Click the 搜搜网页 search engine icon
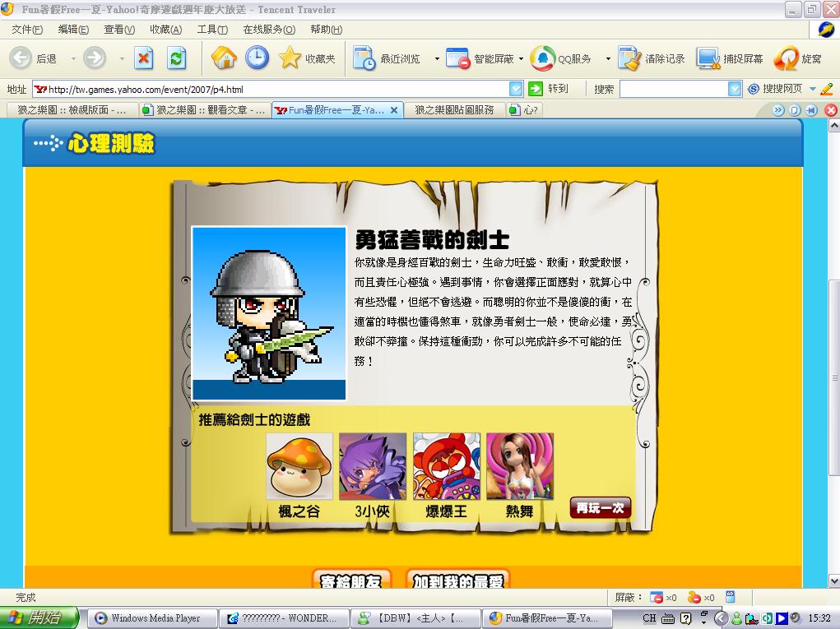The height and width of the screenshot is (629, 840). (x=754, y=89)
